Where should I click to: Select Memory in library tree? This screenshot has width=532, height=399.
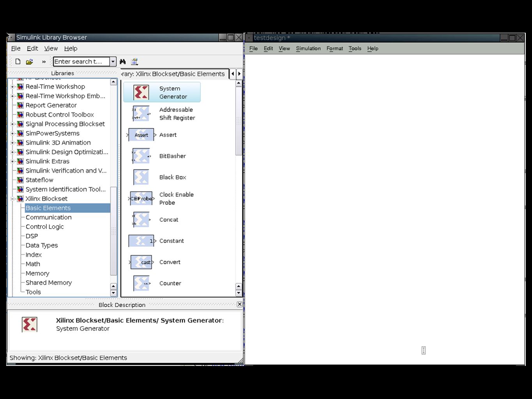click(37, 274)
